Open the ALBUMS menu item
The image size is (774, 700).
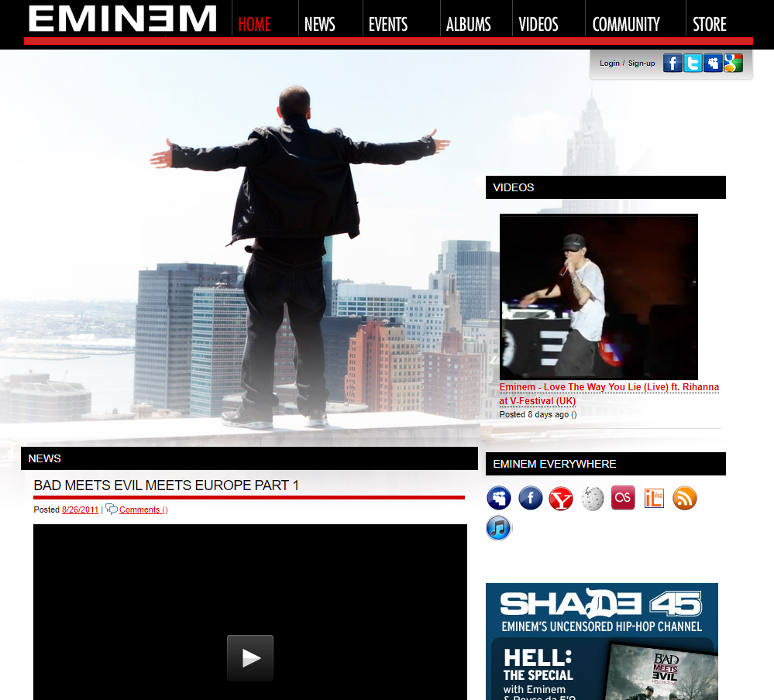pyautogui.click(x=469, y=24)
